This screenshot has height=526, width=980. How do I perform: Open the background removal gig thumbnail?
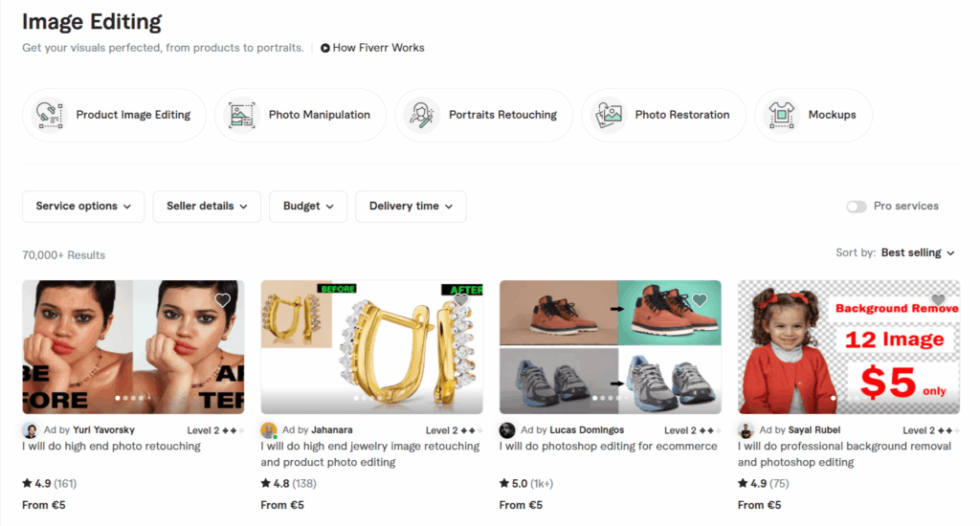848,346
